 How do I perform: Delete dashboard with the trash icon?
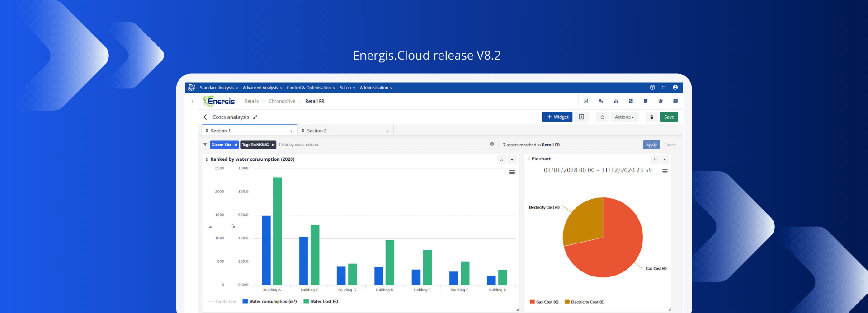[x=651, y=117]
